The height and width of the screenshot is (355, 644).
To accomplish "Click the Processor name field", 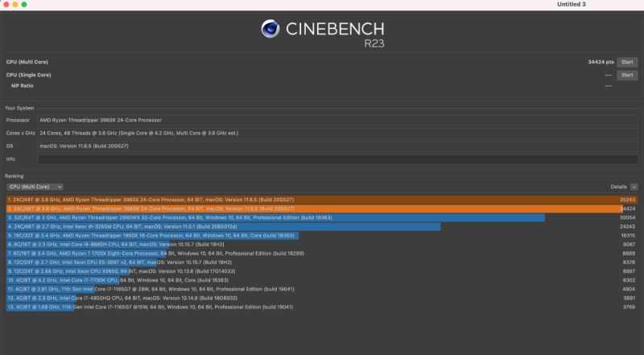I will point(322,119).
